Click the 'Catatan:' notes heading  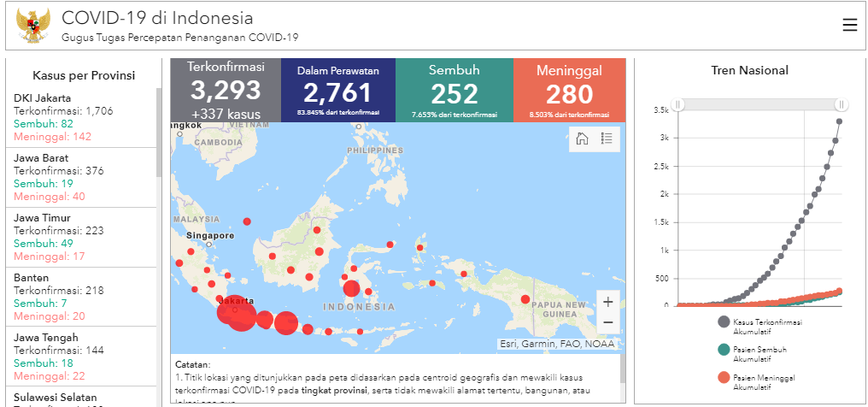coord(192,365)
